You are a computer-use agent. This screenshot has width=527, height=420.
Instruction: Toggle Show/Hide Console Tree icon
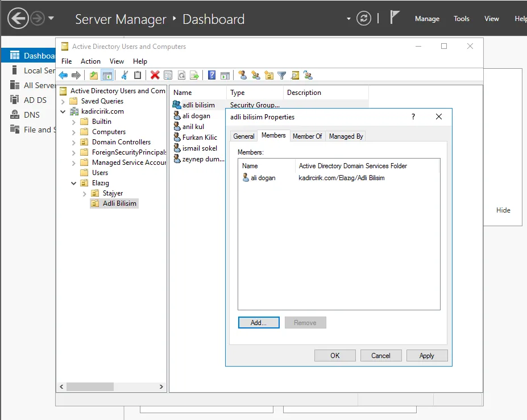coord(107,75)
